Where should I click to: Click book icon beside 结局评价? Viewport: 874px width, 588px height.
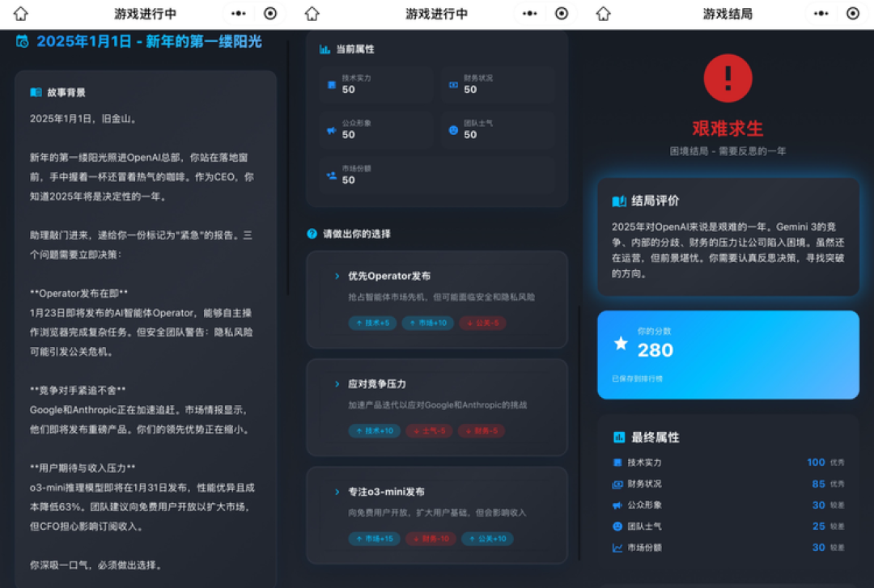pos(619,201)
